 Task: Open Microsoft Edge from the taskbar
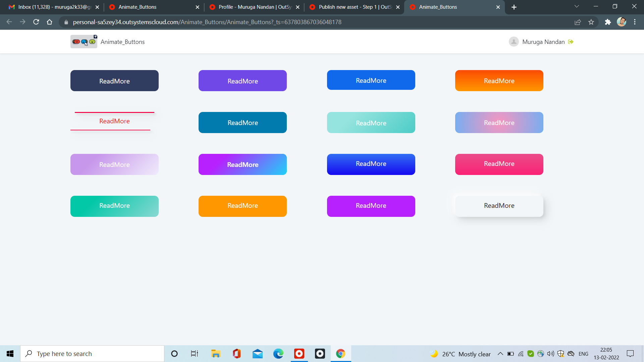tap(278, 354)
